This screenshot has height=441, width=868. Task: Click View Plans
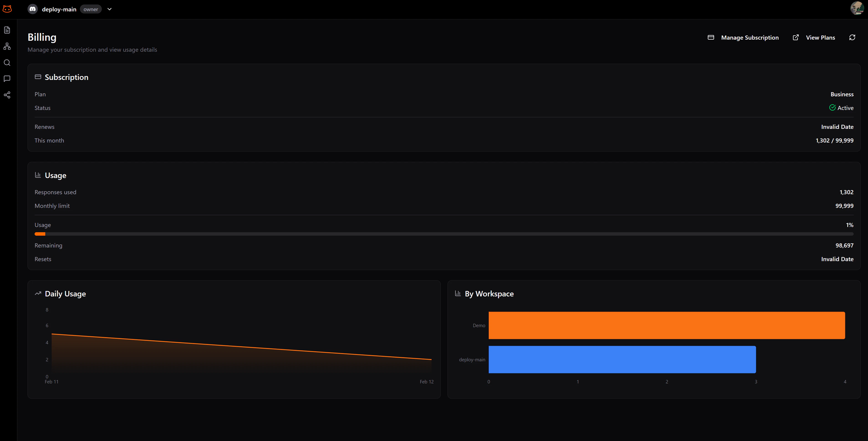(820, 37)
